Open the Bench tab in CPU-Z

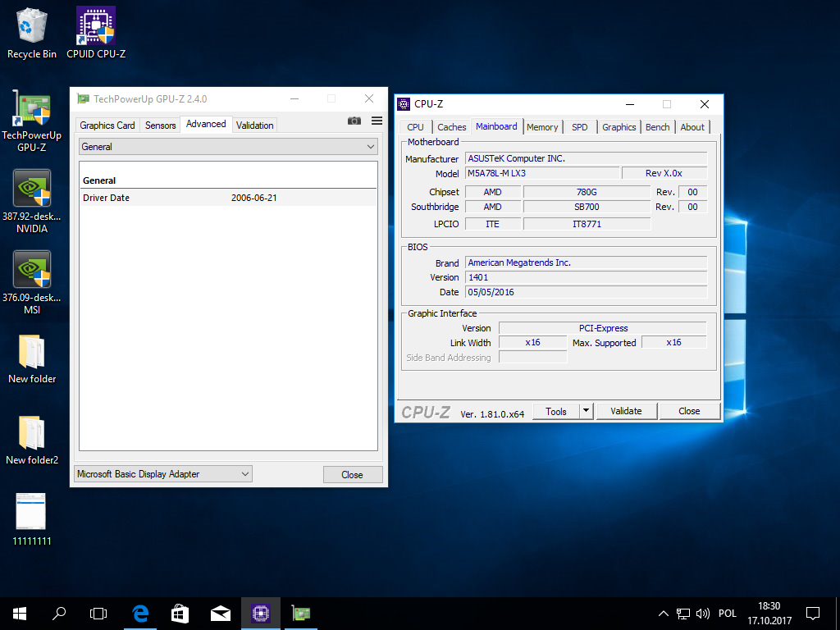[657, 127]
